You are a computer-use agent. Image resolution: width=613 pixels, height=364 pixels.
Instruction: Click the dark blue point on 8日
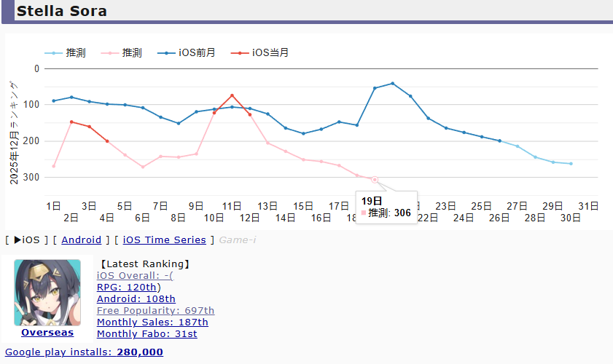(x=179, y=124)
